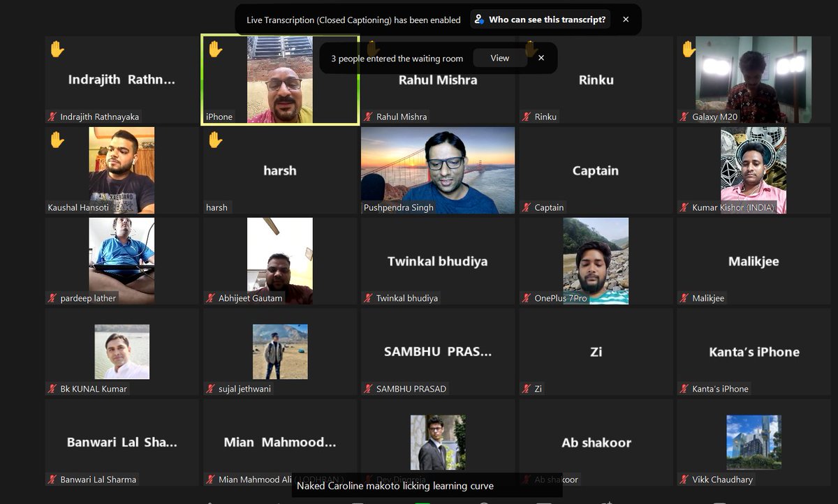Click muted mic icon beside SAMBHU PRASAD

368,389
